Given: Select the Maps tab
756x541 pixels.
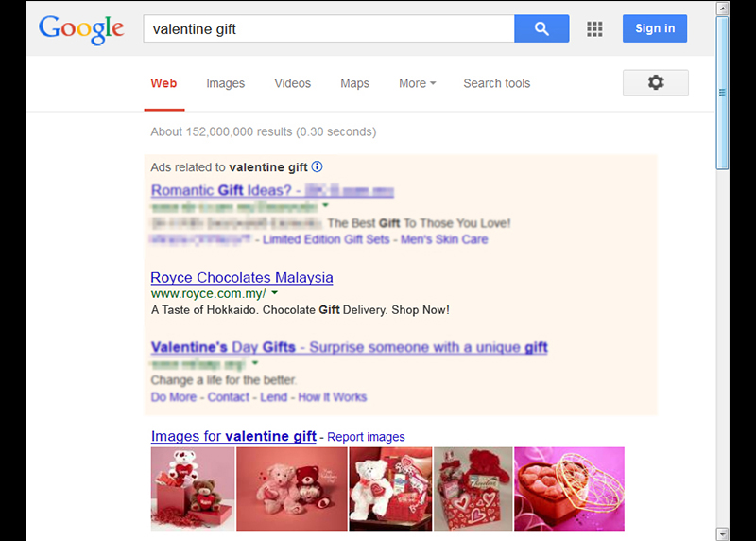Looking at the screenshot, I should click(x=354, y=83).
